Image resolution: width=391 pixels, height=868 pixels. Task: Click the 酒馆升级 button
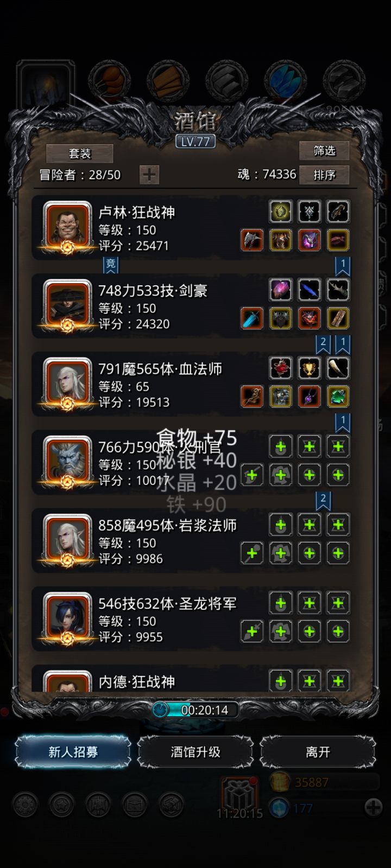click(195, 752)
